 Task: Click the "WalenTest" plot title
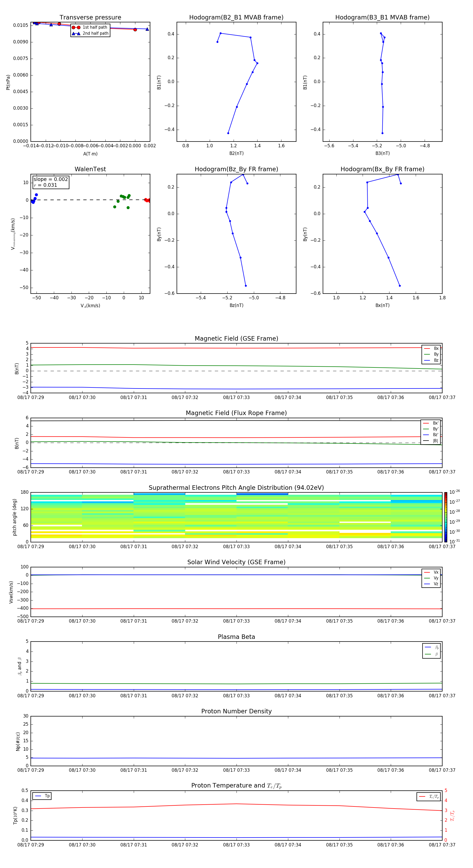90,169
